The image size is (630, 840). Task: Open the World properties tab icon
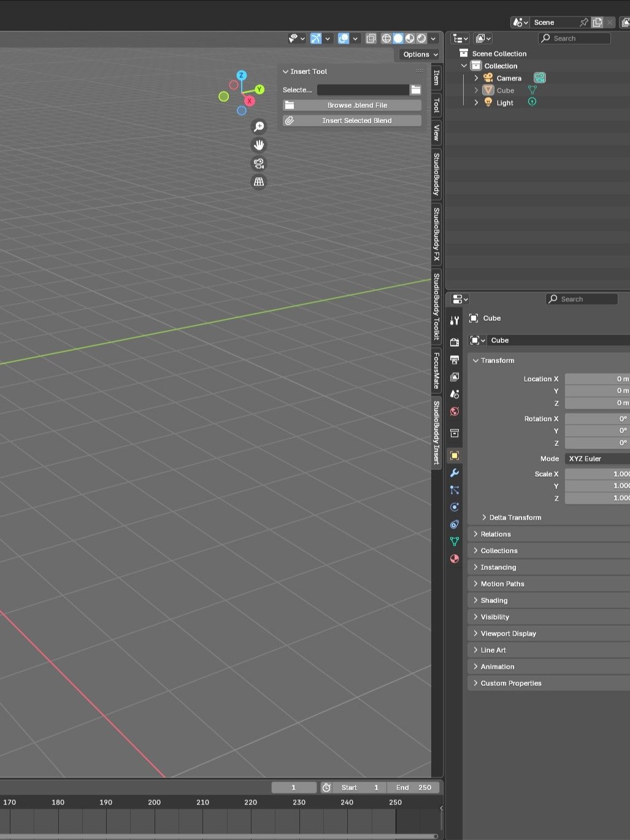[455, 411]
